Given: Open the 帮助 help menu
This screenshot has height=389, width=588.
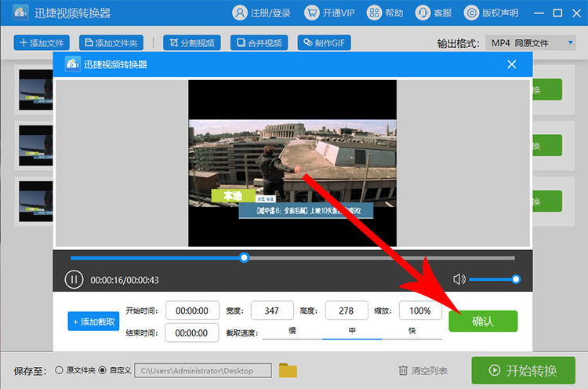Looking at the screenshot, I should (x=385, y=13).
